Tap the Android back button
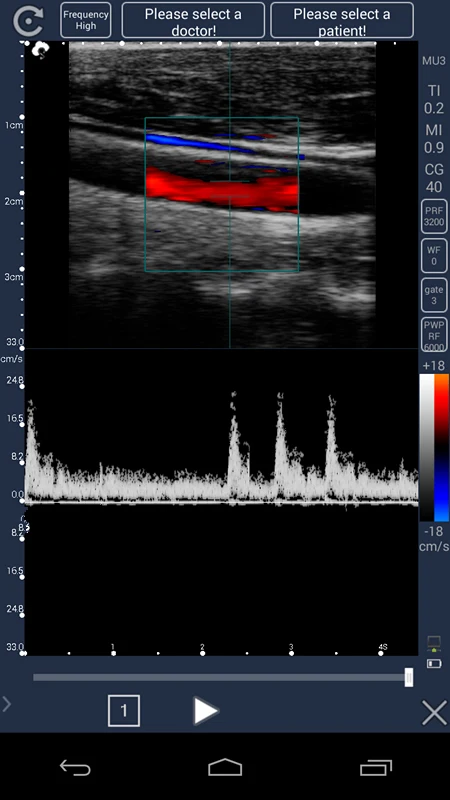The height and width of the screenshot is (800, 450). tap(75, 767)
